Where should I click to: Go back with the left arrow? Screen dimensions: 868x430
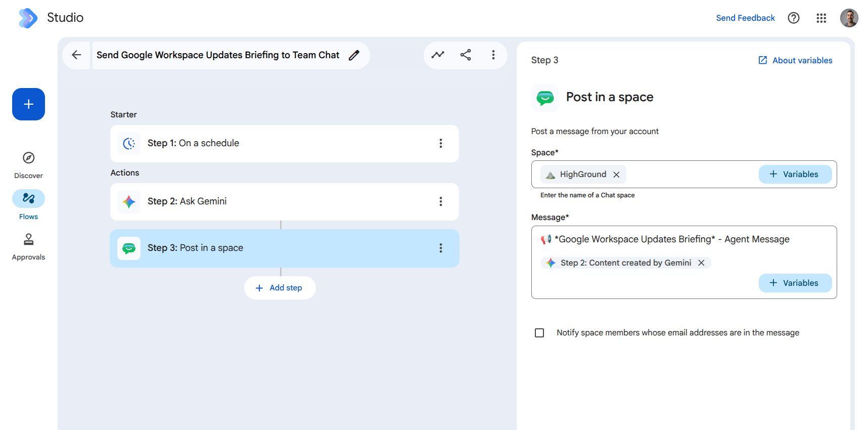click(x=77, y=55)
